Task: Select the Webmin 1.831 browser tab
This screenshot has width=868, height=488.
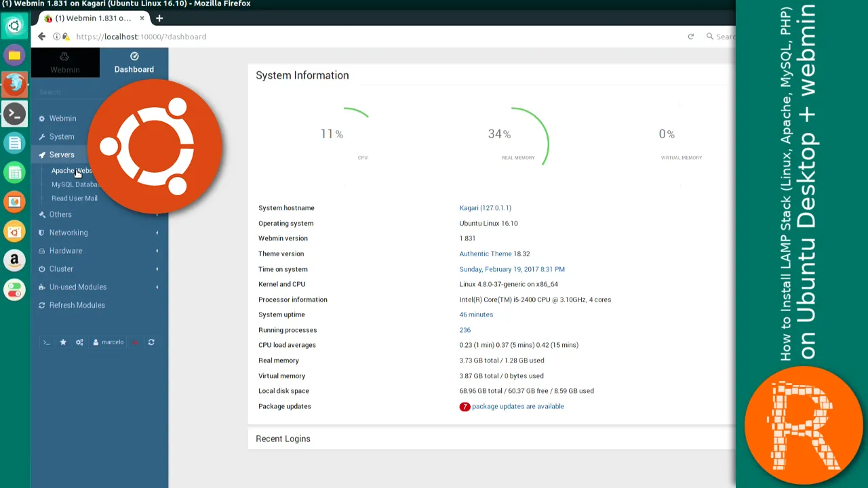Action: 94,18
